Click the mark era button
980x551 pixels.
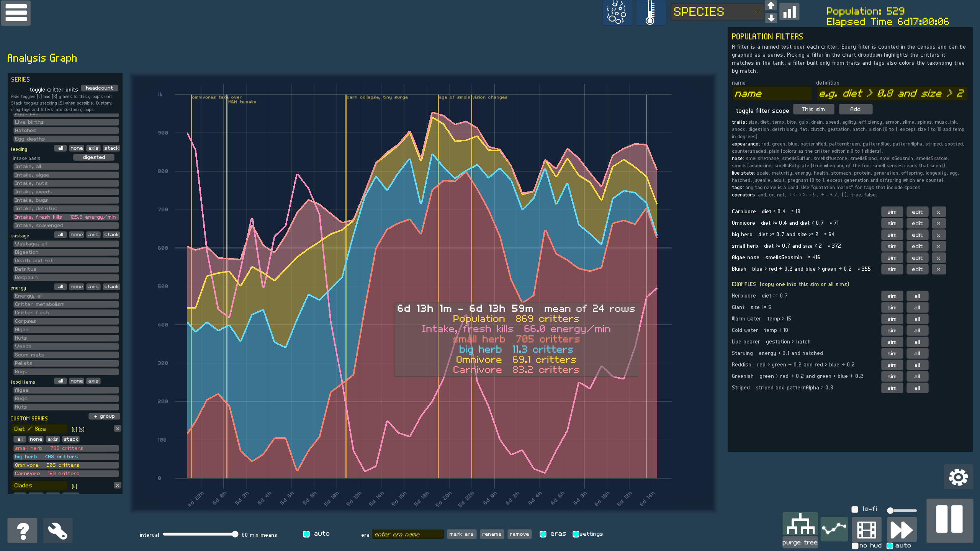(461, 534)
